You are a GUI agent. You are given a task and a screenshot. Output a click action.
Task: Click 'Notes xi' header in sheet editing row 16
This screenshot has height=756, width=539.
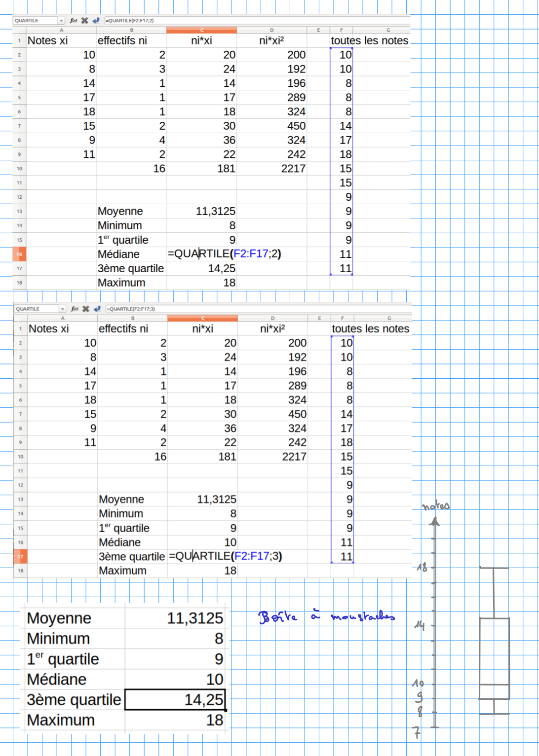47,40
